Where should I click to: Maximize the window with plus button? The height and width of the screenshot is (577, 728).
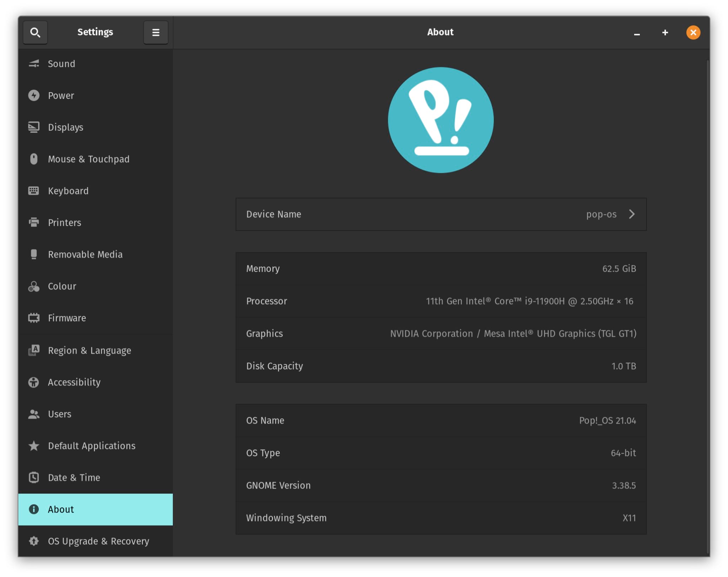pos(665,33)
